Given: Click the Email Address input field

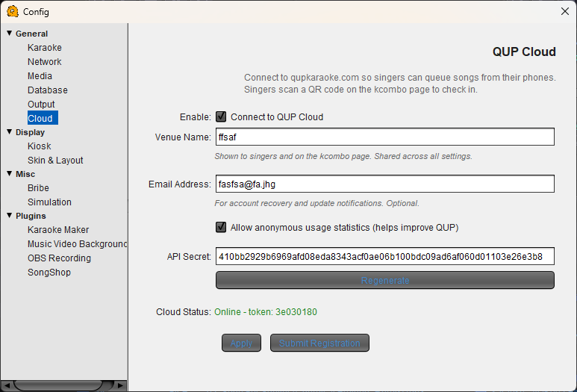Looking at the screenshot, I should (x=385, y=184).
